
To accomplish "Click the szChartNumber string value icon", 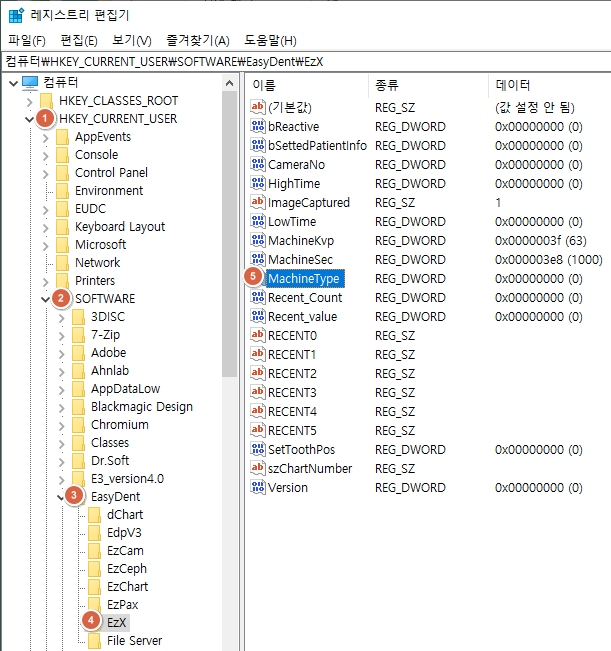I will (x=258, y=468).
